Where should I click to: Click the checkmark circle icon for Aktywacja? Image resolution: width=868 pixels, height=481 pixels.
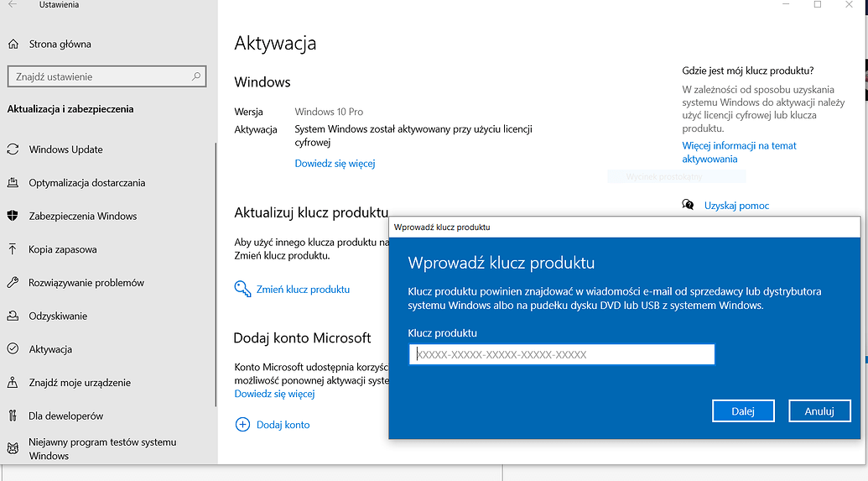tap(13, 348)
